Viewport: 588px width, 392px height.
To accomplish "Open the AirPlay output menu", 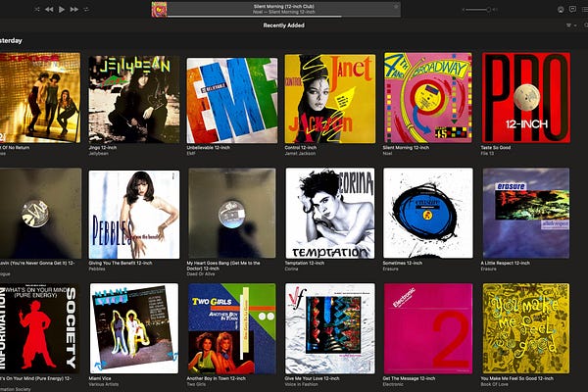I will click(x=561, y=10).
